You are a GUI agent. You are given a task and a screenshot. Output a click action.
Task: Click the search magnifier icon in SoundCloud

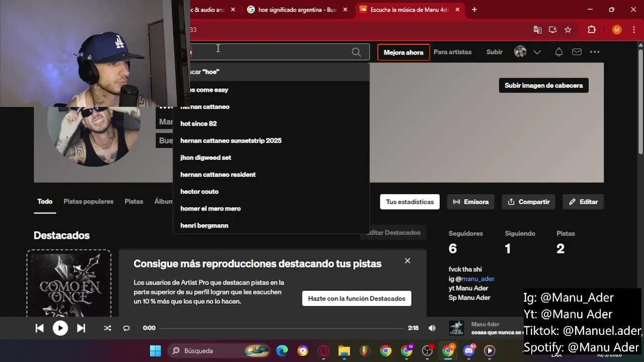click(x=356, y=52)
